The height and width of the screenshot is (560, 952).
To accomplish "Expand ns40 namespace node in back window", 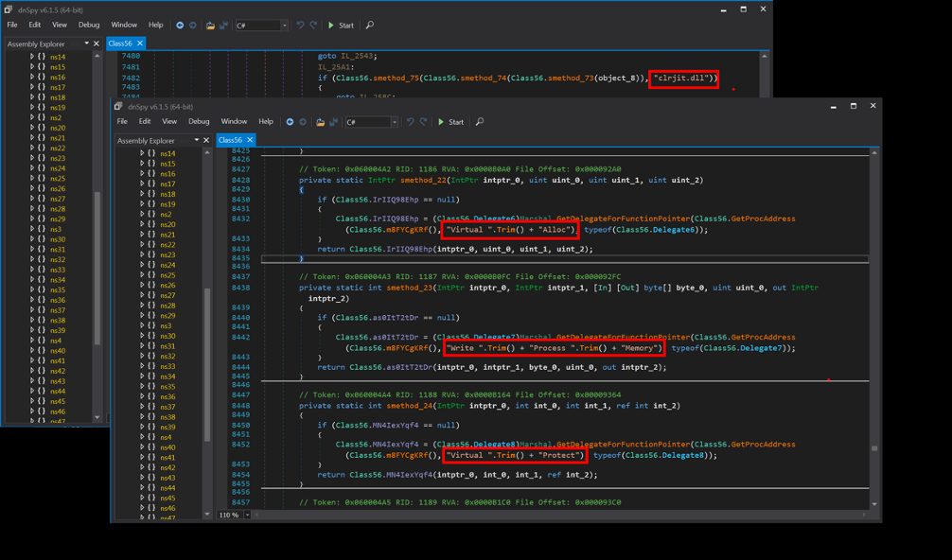I will (x=32, y=351).
